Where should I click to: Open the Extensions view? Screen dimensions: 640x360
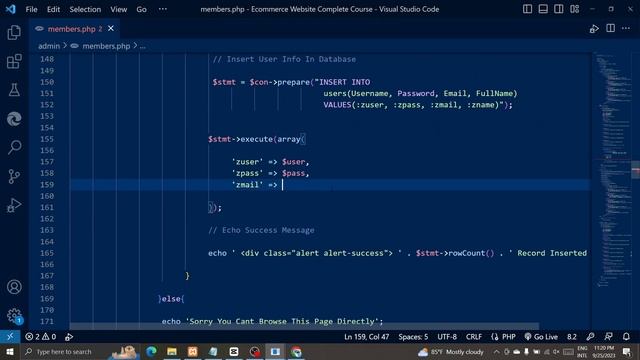pyautogui.click(x=14, y=62)
